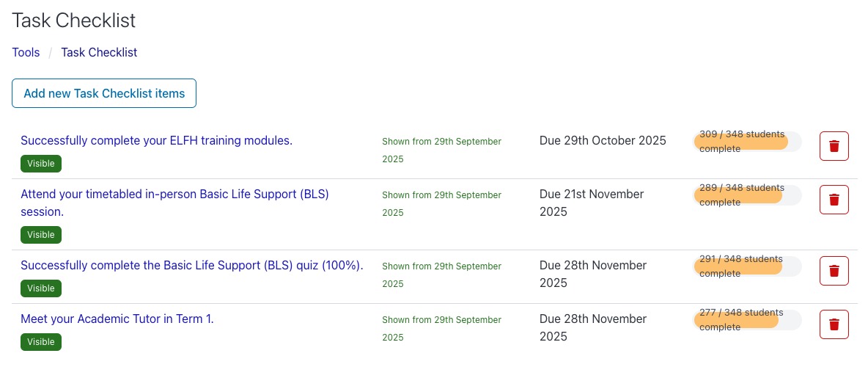Open Meet your Academic Tutor in Term 1
This screenshot has width=868, height=367.
coord(117,319)
